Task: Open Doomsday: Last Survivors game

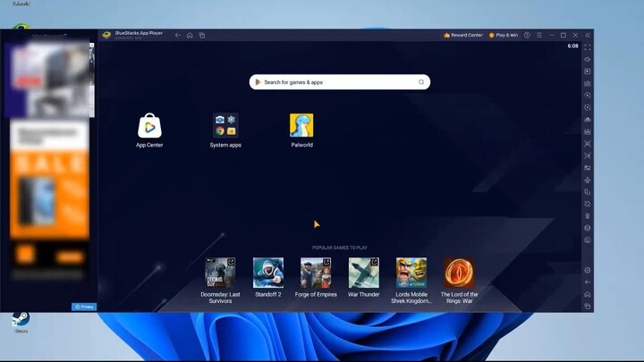Action: point(220,273)
